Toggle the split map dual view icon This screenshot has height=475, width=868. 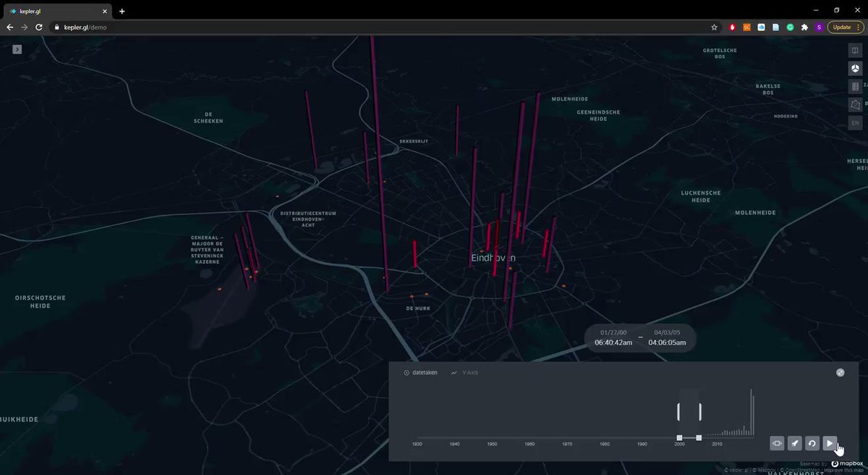pyautogui.click(x=856, y=50)
